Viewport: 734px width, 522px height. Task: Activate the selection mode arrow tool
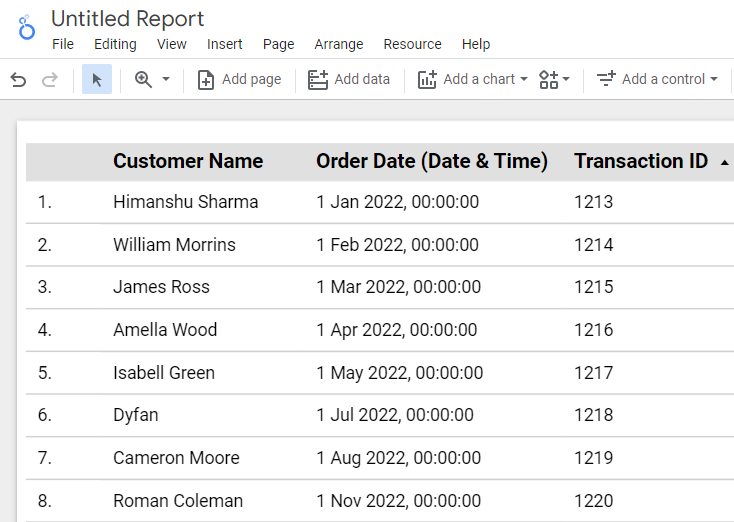tap(97, 80)
